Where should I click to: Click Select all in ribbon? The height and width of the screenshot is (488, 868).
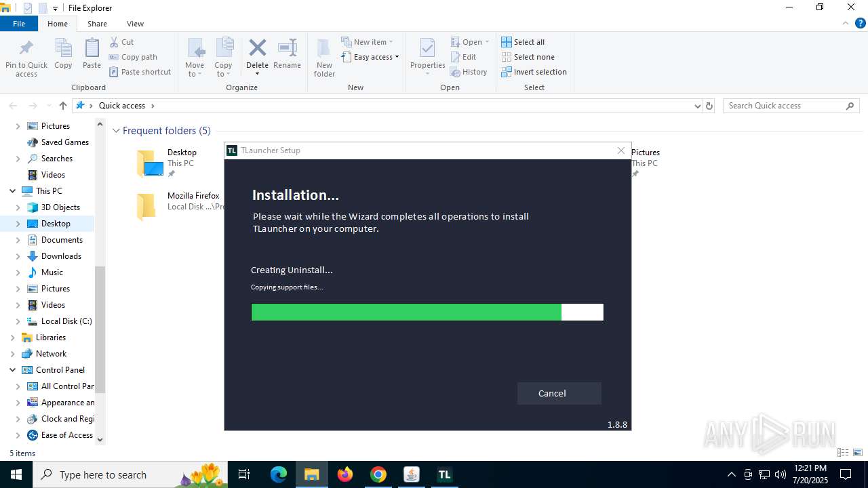523,42
